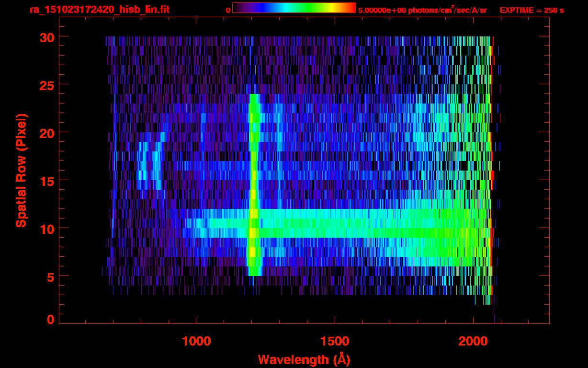Click the Wavelength (Å) axis label
Viewport: 588px width, 368px height.
point(304,359)
